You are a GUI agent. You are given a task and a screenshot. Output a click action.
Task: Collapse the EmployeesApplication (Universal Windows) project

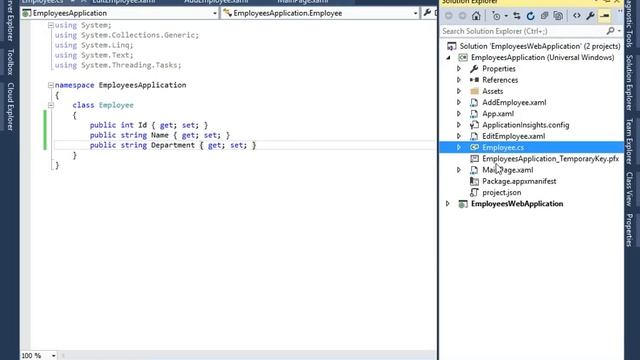(x=448, y=58)
